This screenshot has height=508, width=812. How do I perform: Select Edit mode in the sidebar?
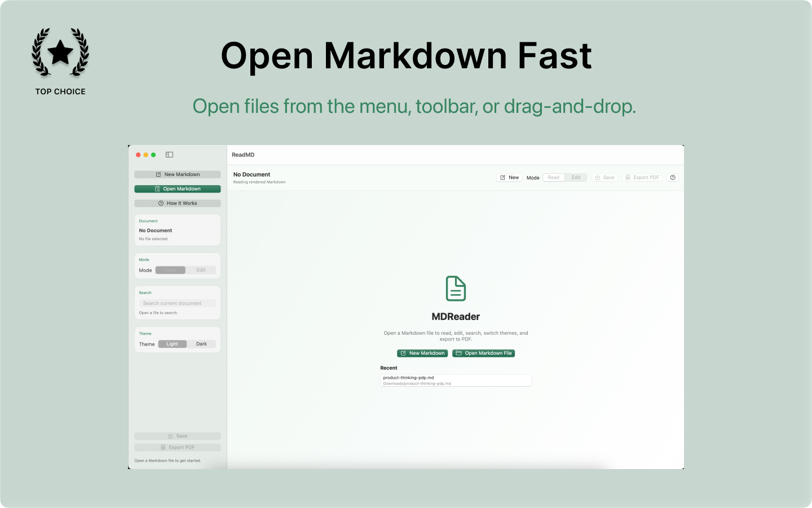201,270
